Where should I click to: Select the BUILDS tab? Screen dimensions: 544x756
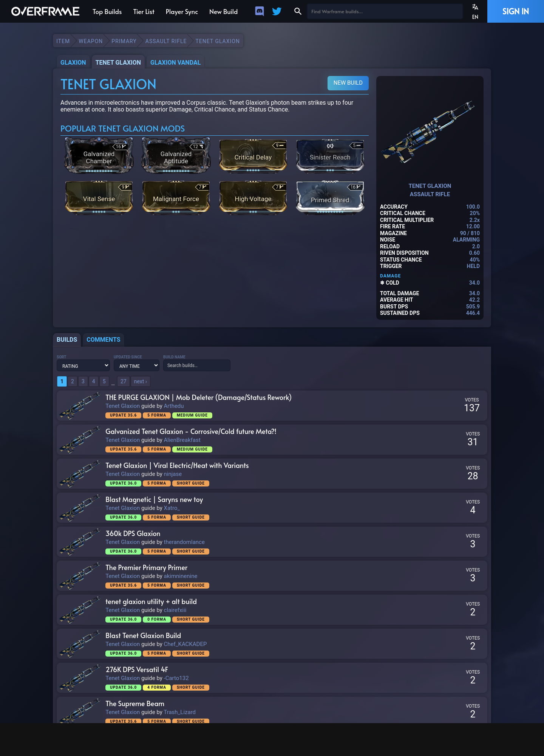tap(67, 339)
